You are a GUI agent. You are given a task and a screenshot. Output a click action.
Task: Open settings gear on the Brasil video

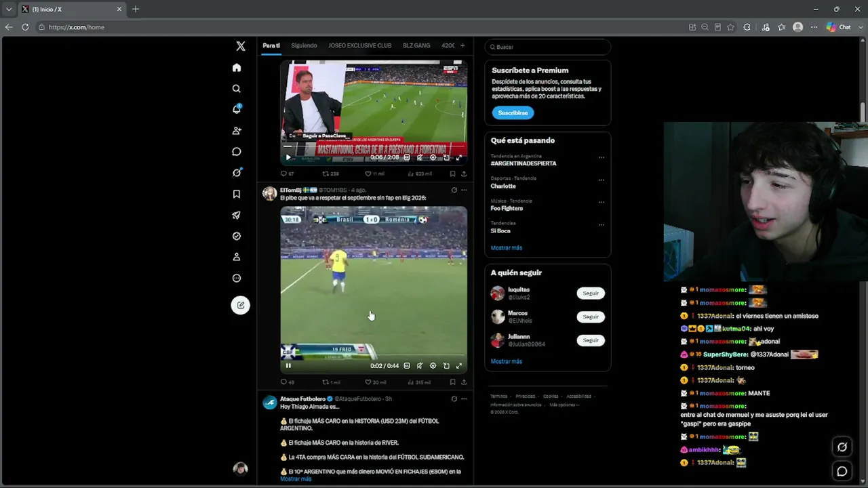tap(433, 366)
